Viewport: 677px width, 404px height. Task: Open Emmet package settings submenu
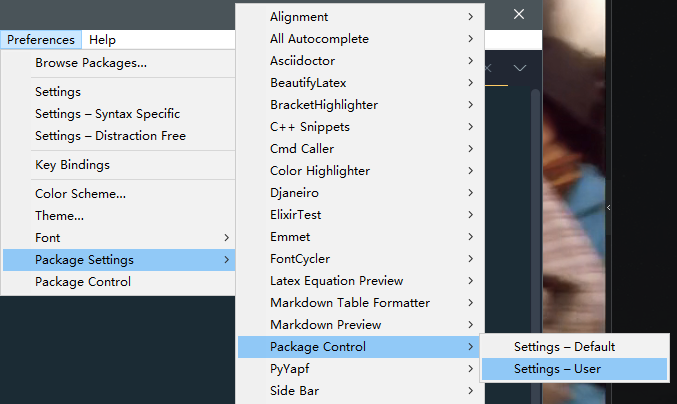point(290,237)
